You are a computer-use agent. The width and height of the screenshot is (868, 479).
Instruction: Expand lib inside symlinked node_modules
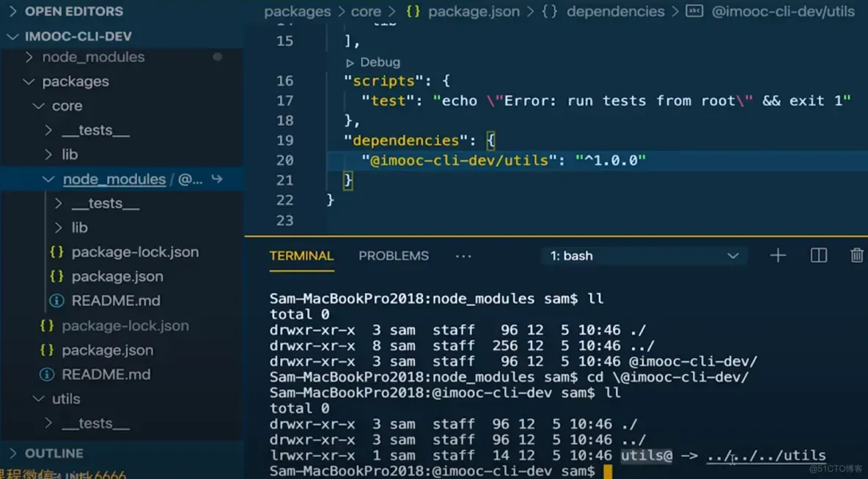pos(79,227)
